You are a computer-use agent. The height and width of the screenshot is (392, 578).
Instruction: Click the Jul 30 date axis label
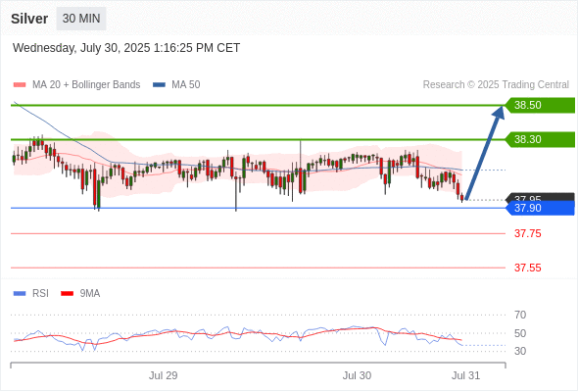(357, 375)
